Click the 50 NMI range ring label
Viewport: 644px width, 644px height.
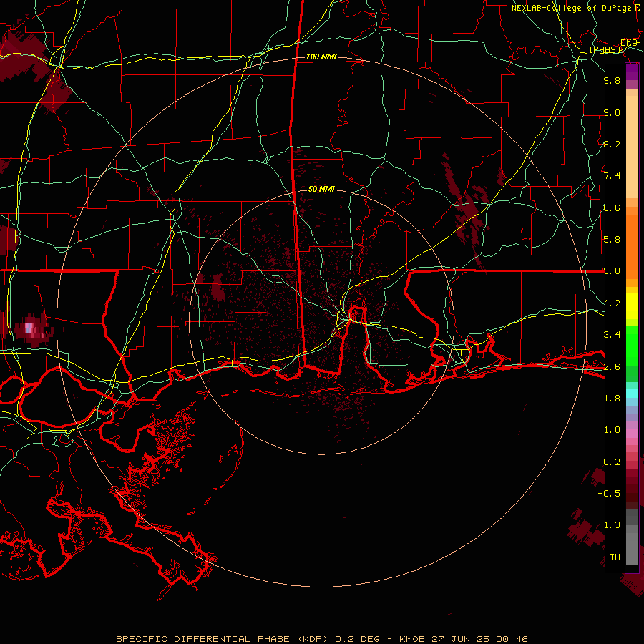321,189
